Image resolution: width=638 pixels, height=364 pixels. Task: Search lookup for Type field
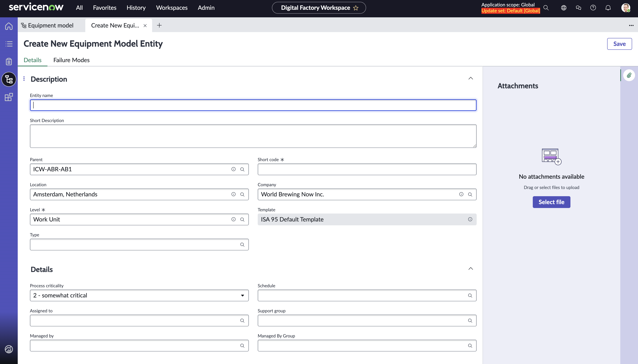(x=242, y=245)
